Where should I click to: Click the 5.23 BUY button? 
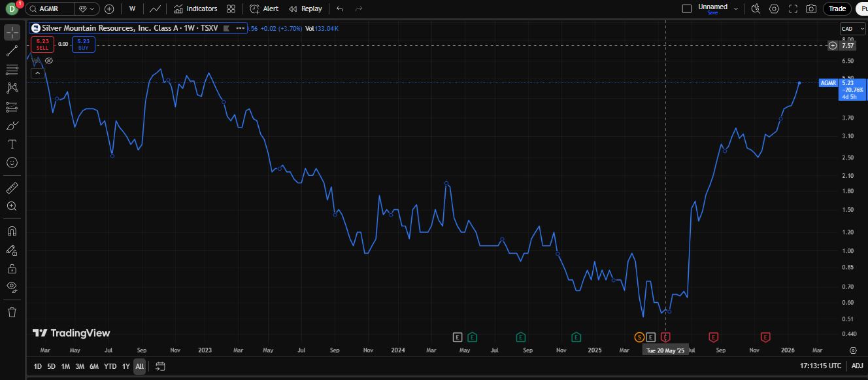pos(84,44)
